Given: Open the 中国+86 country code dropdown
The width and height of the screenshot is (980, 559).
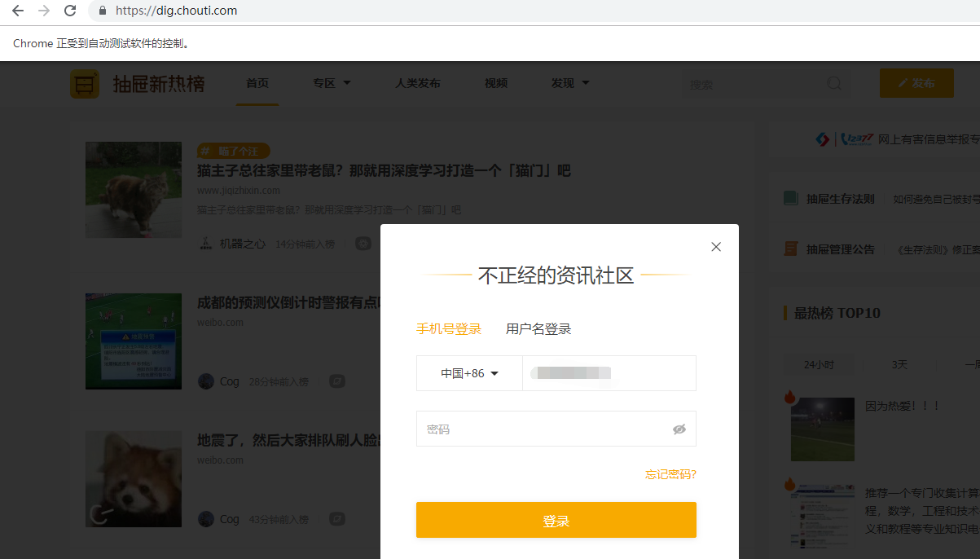Looking at the screenshot, I should [x=469, y=373].
